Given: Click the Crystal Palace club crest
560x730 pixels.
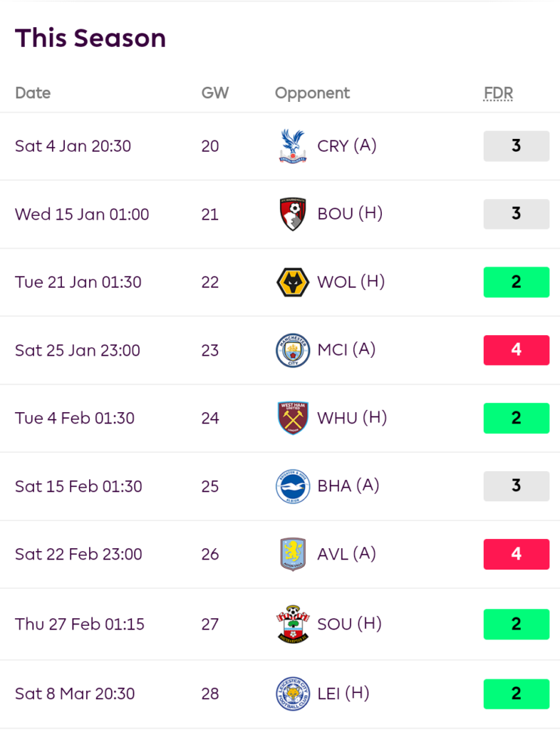Looking at the screenshot, I should pos(293,146).
